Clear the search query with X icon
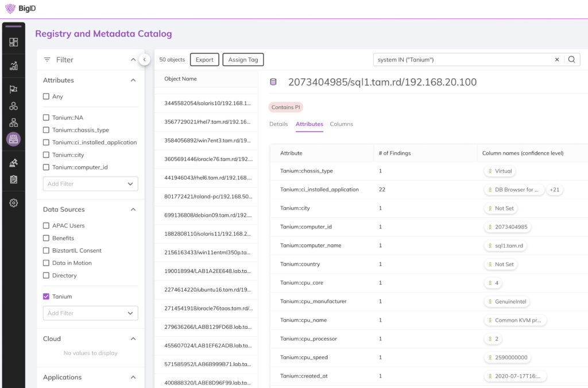 556,60
